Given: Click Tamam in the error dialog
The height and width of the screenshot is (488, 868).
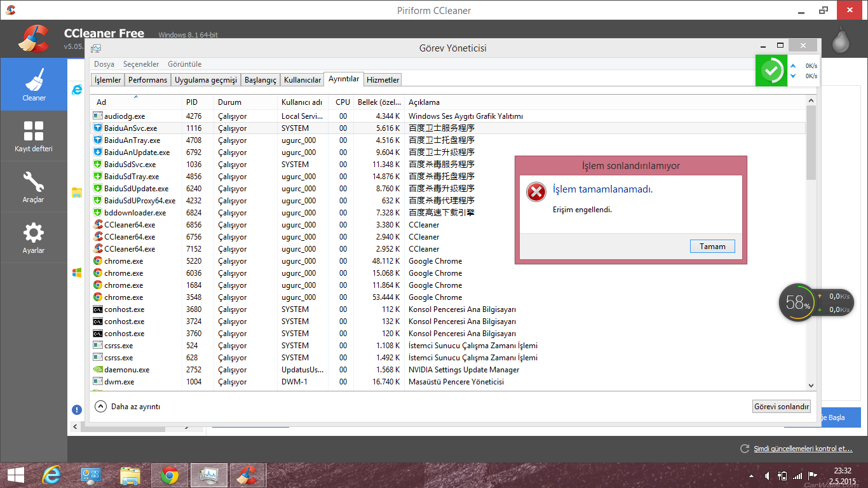Looking at the screenshot, I should tap(712, 247).
